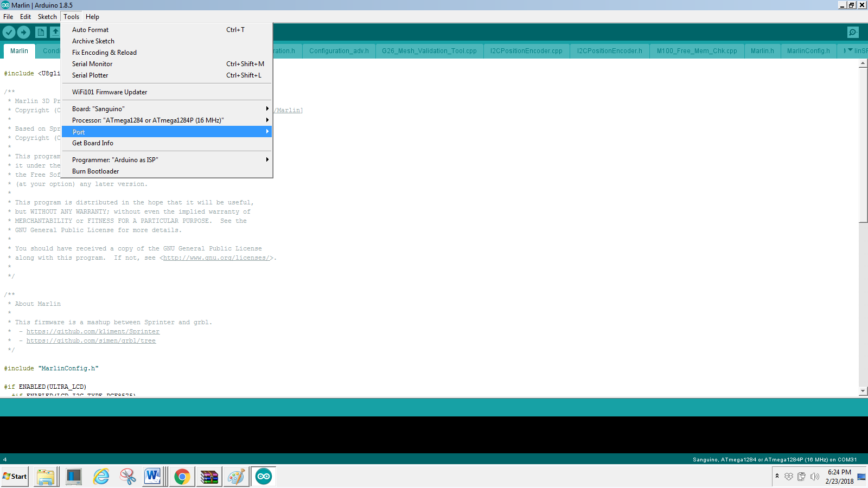Click the vertical scrollbar thumb
Viewport: 868px width, 488px height.
point(863,145)
